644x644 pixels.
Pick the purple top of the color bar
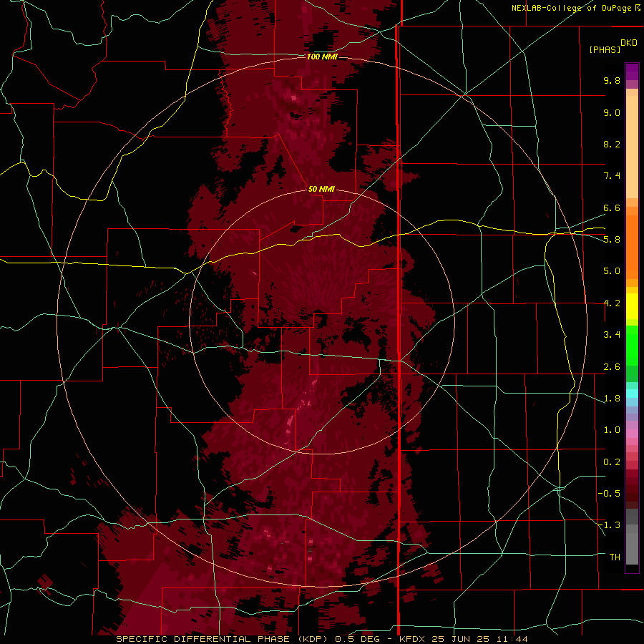(x=632, y=72)
